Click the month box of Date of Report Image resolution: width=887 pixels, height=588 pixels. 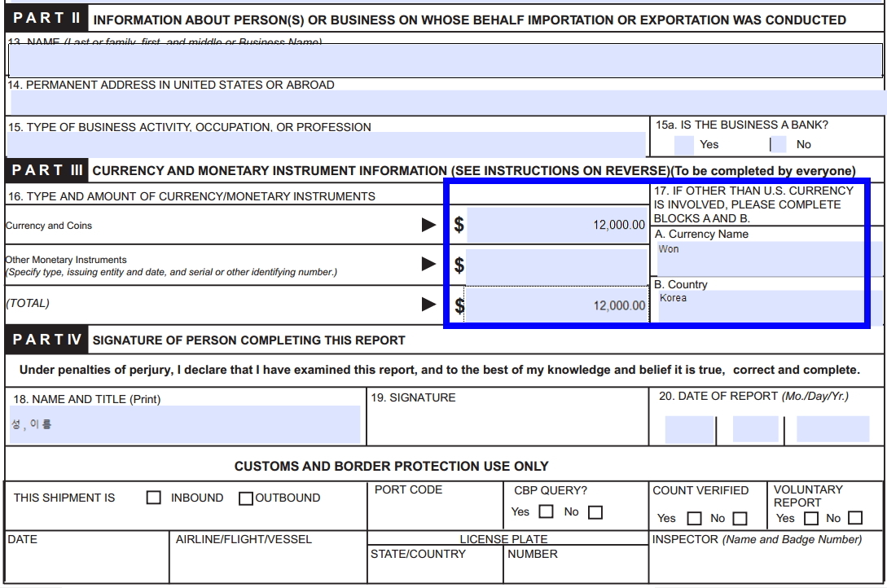[x=690, y=429]
